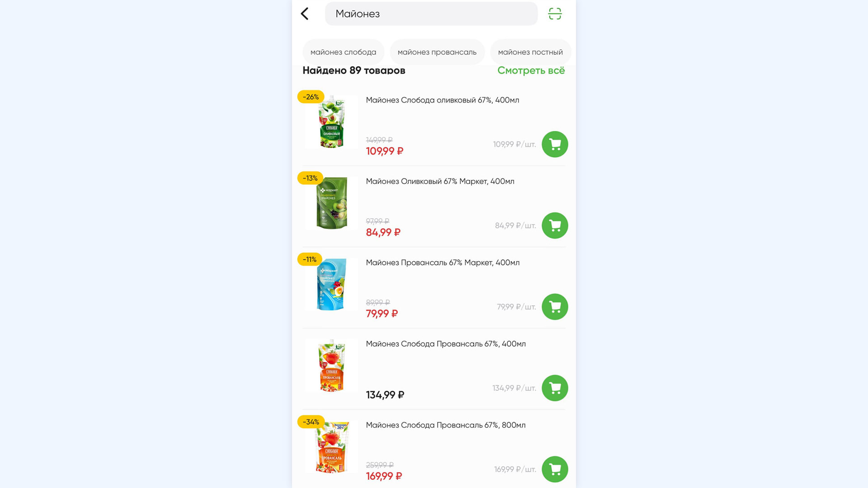Choose the майонез провансаль suggestion chip

[x=437, y=52]
